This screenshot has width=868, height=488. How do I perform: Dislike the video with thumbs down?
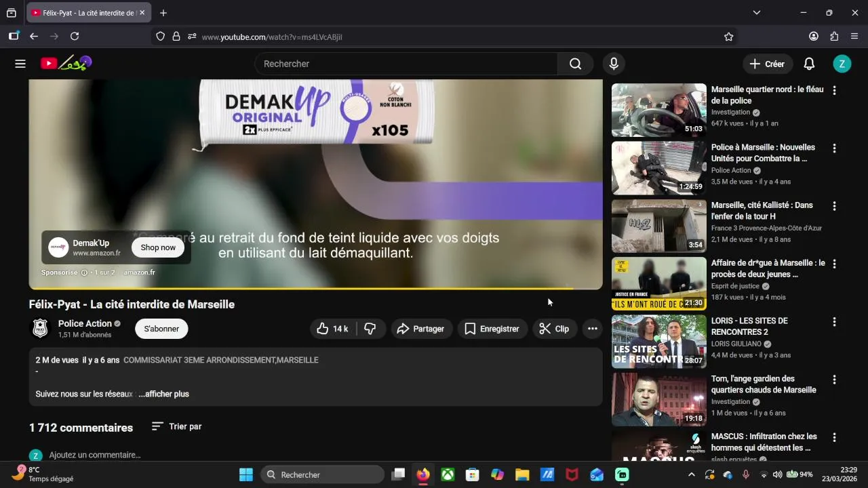(370, 329)
